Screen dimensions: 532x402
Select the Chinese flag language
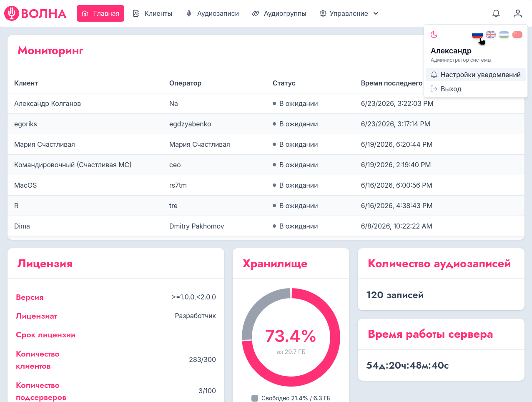[517, 35]
